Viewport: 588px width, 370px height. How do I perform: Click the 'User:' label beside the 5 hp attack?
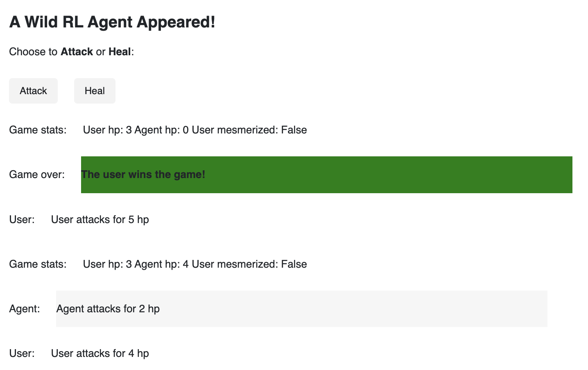[22, 220]
